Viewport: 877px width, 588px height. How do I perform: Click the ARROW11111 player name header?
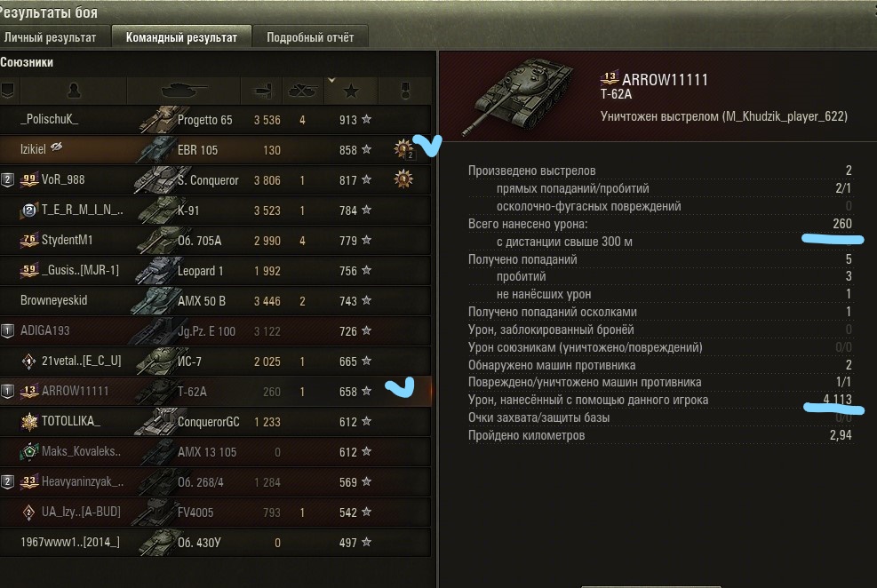click(665, 80)
